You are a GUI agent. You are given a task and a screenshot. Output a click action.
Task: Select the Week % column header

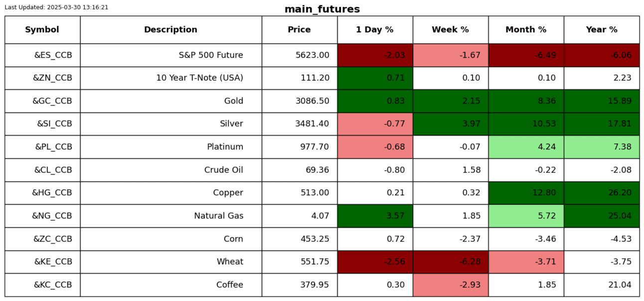pyautogui.click(x=450, y=30)
